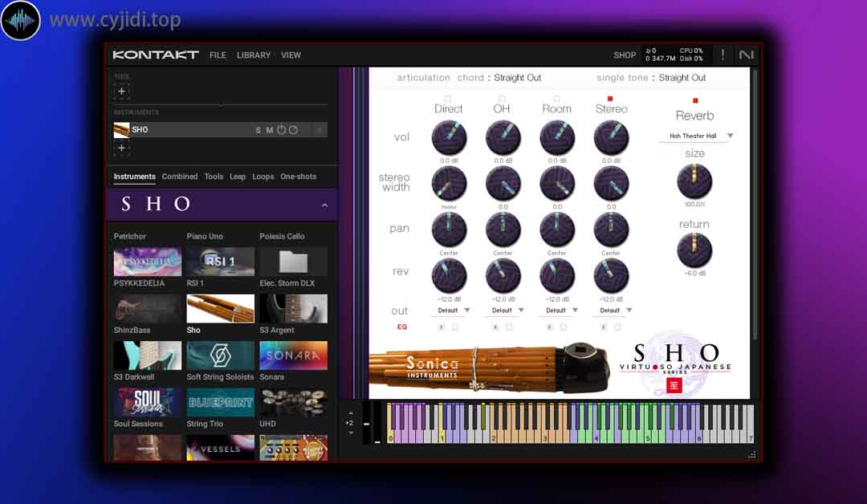867x504 pixels.
Task: Select the Soft String Soloists thumbnail
Action: (x=221, y=356)
